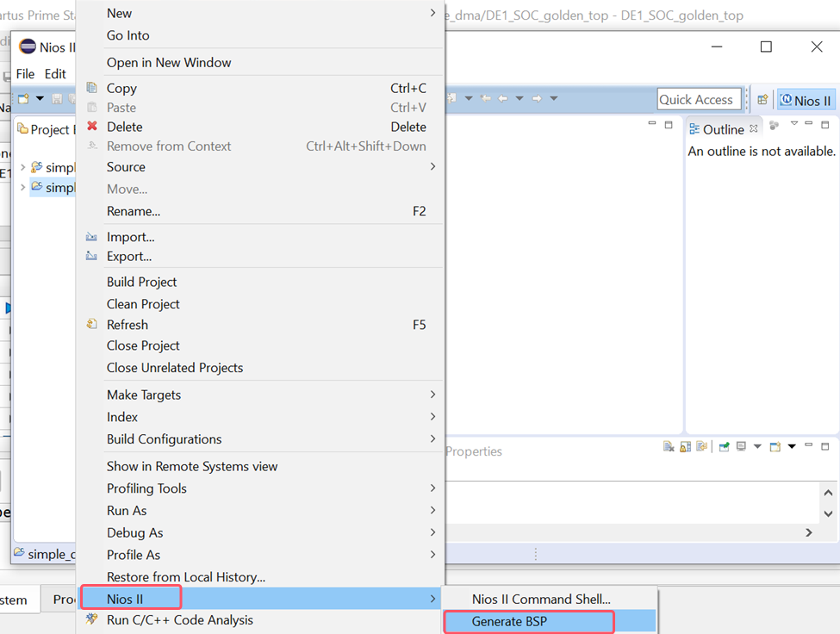This screenshot has height=634, width=840.
Task: Choose Build Project from context menu
Action: pyautogui.click(x=141, y=282)
